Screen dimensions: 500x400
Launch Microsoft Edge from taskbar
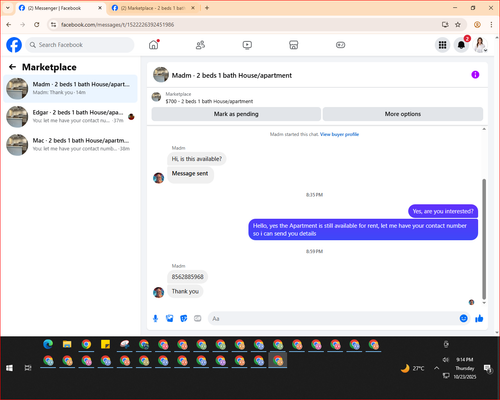click(48, 344)
